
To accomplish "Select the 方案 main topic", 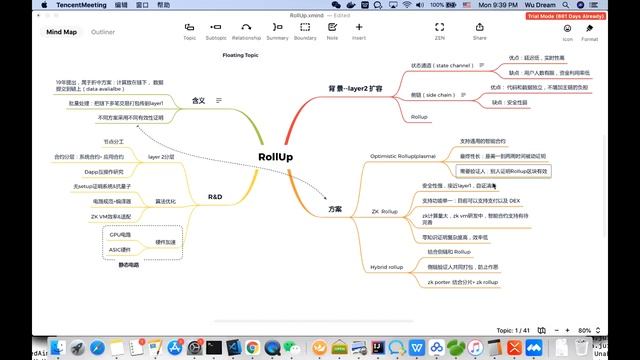I will click(335, 209).
